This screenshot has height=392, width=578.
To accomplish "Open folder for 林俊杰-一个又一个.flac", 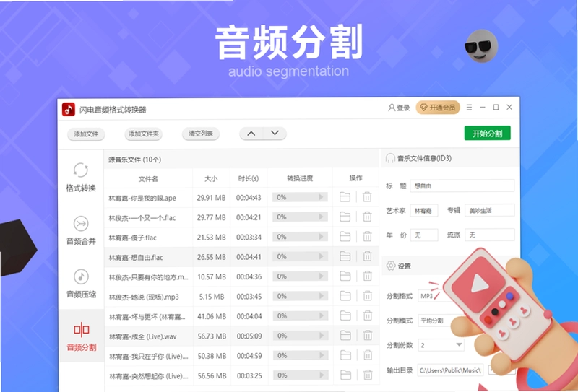I will click(345, 217).
